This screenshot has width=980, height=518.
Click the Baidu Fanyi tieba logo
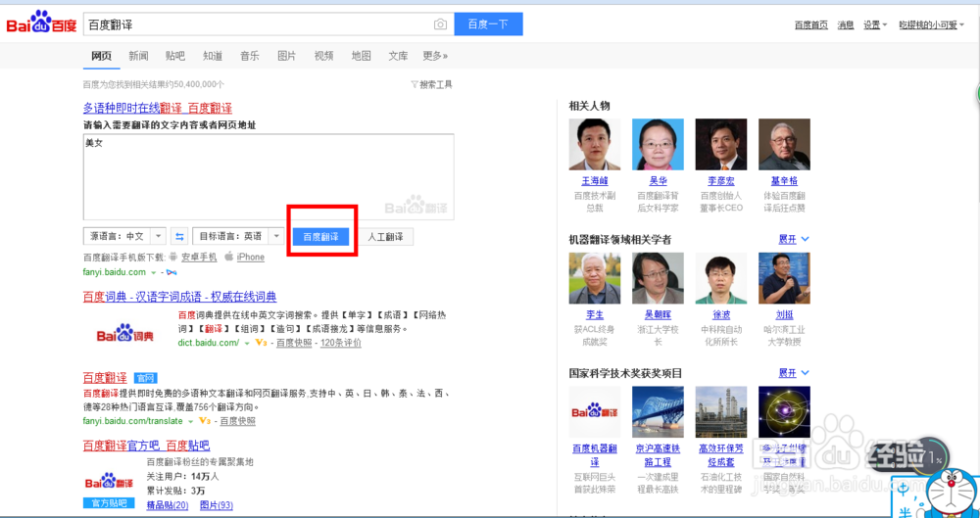pos(109,483)
